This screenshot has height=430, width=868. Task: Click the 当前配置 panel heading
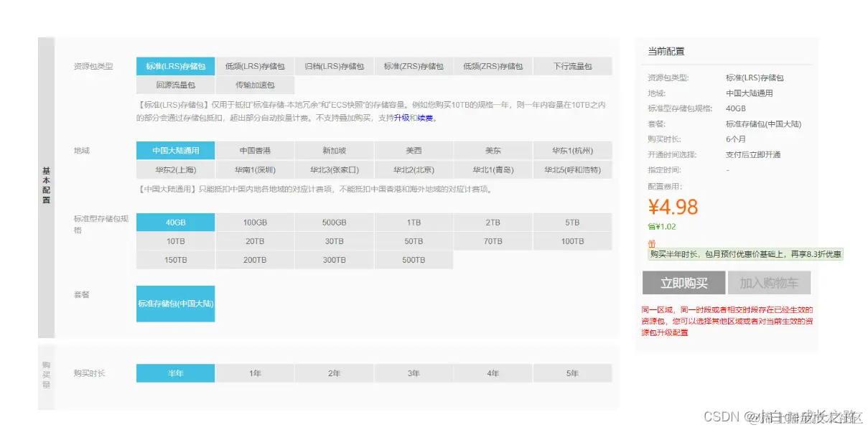(666, 52)
